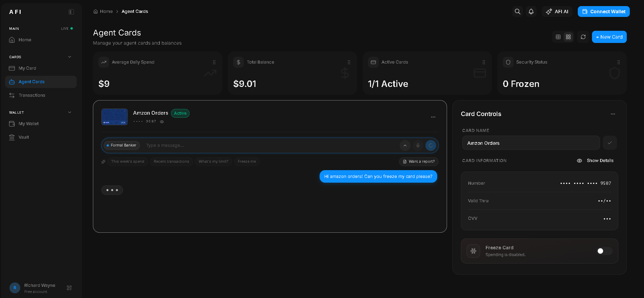Open AFI AI assistant

[557, 12]
